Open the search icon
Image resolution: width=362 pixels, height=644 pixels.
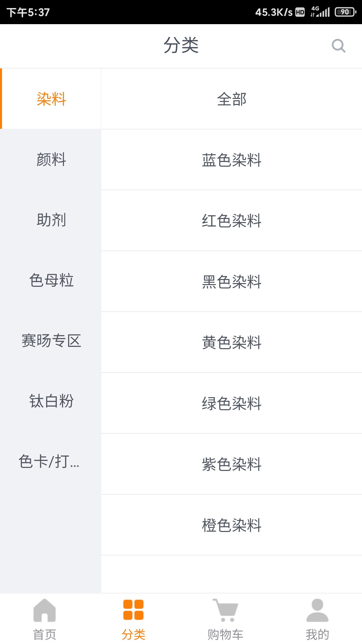338,46
